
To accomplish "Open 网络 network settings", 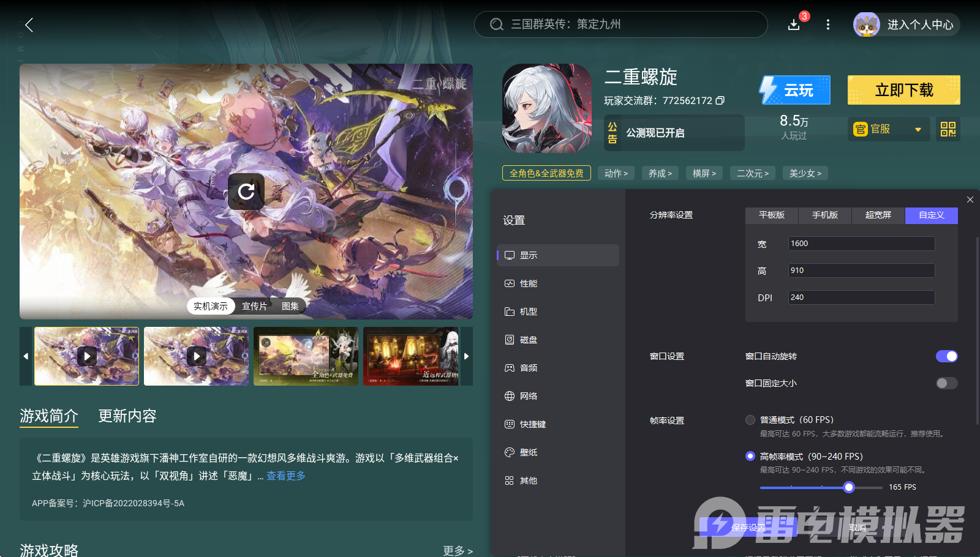I will pyautogui.click(x=558, y=396).
